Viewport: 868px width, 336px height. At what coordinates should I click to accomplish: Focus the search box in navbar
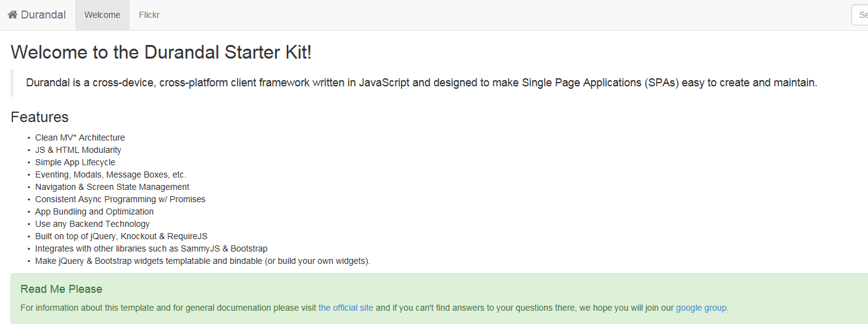[x=859, y=15]
